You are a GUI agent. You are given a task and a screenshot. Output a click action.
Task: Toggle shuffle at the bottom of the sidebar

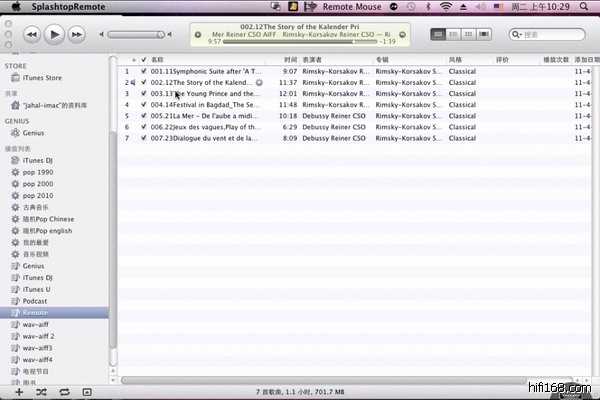pos(41,391)
